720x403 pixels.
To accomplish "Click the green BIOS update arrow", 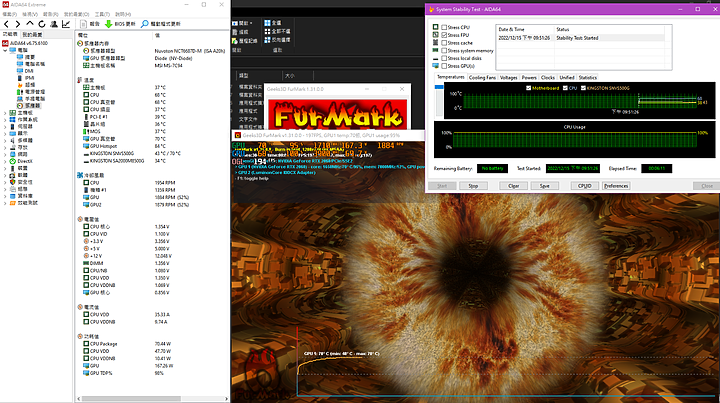I will click(x=108, y=24).
